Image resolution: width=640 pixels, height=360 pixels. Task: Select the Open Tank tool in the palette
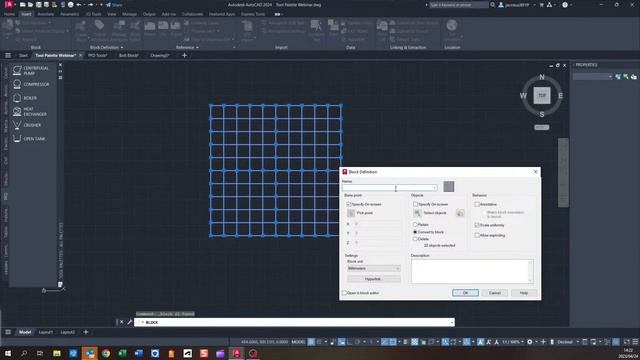click(x=29, y=139)
